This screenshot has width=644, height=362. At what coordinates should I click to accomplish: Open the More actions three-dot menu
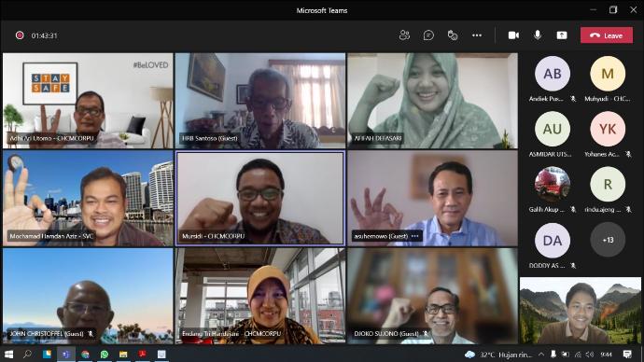click(x=477, y=35)
